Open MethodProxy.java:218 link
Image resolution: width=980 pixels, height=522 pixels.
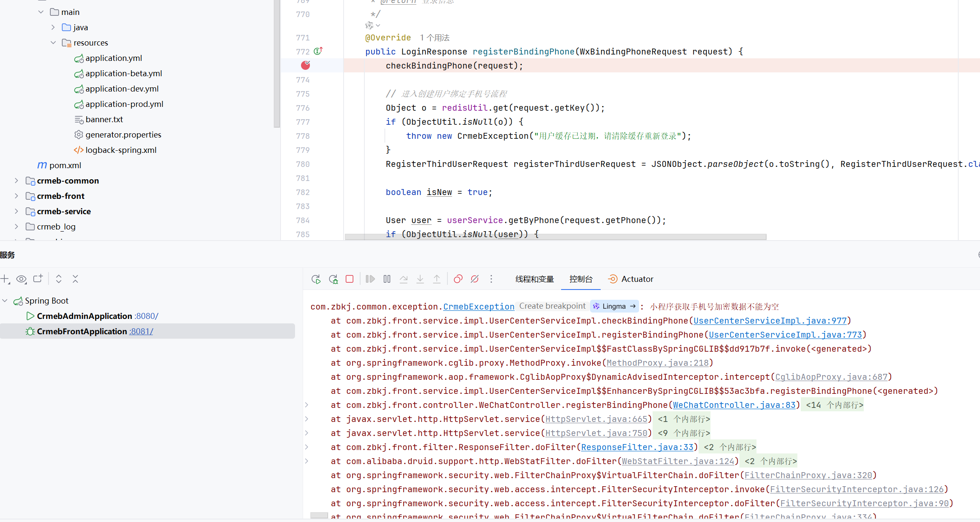coord(658,363)
